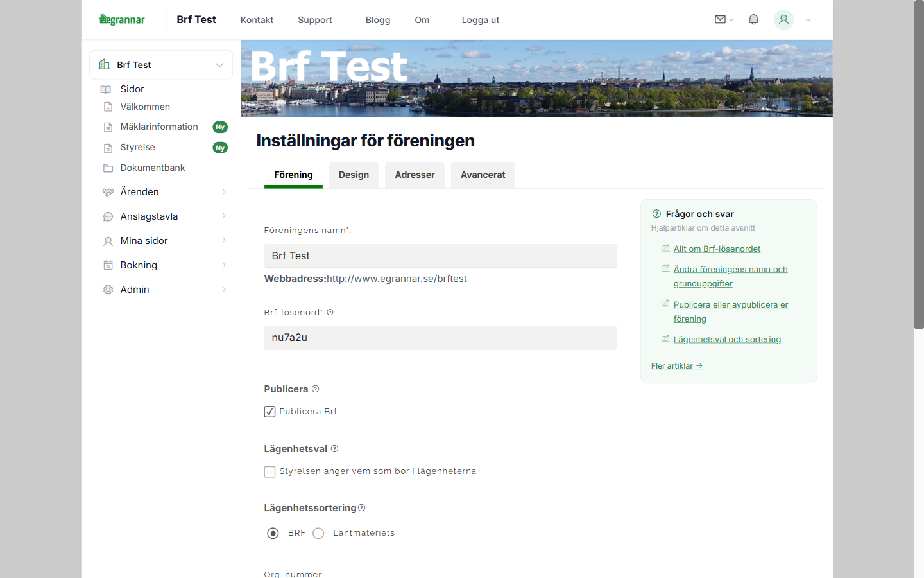Click inside the Föreningens namn field
The image size is (924, 578).
[x=440, y=256]
